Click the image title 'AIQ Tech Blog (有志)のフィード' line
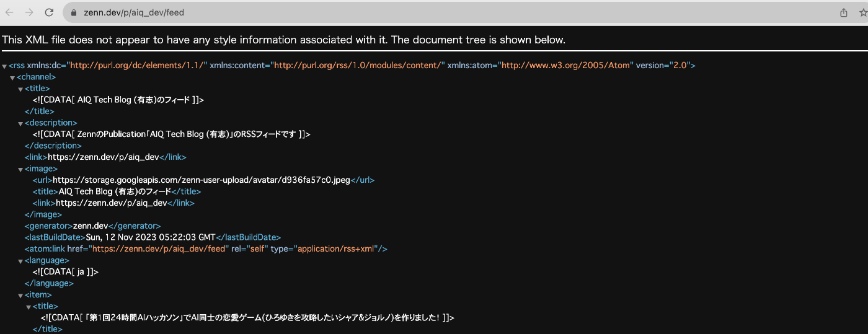This screenshot has width=868, height=334. (x=117, y=191)
